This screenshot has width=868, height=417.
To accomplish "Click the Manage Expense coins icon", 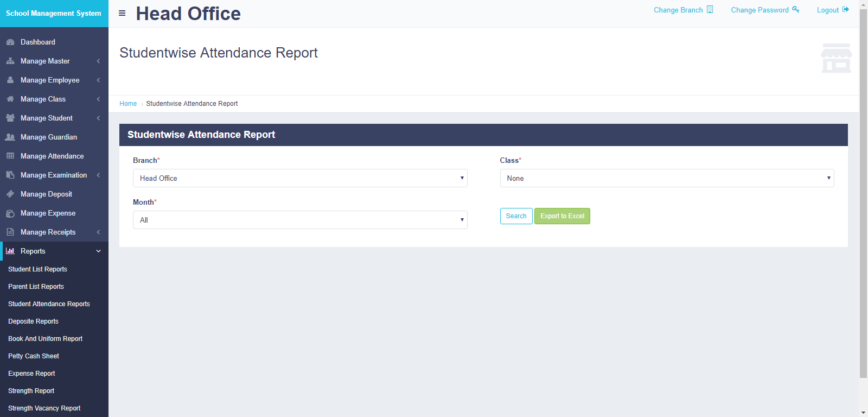I will click(10, 213).
